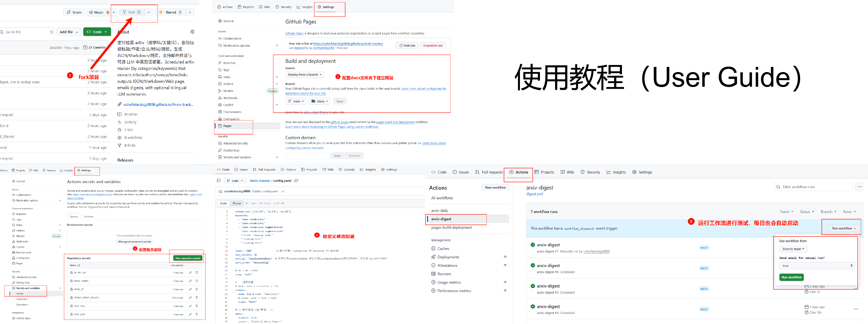Viewport: 868px width, 324px height.
Task: Click the Manage environment secrets button
Action: click(x=134, y=241)
